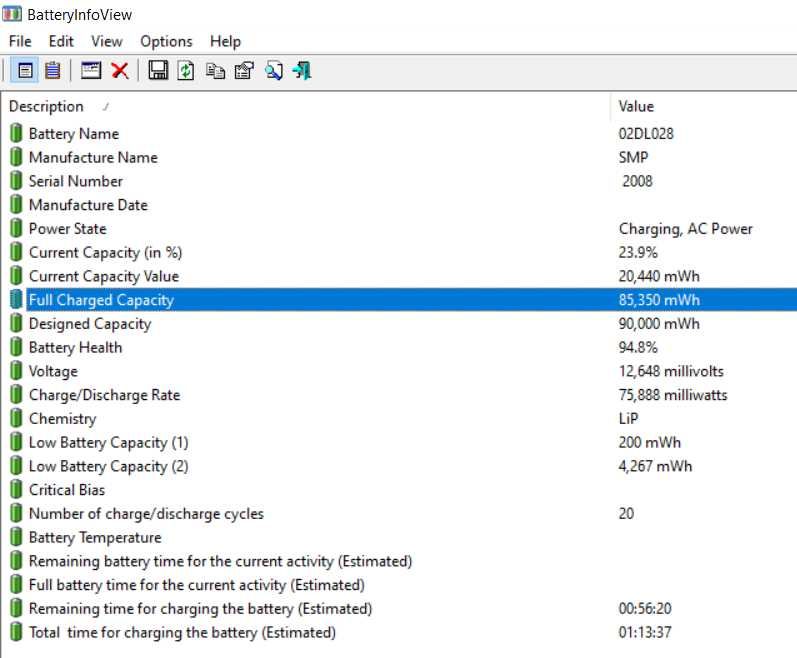Click the battery icon beside Power State
Image resolution: width=797 pixels, height=658 pixels.
coord(16,228)
